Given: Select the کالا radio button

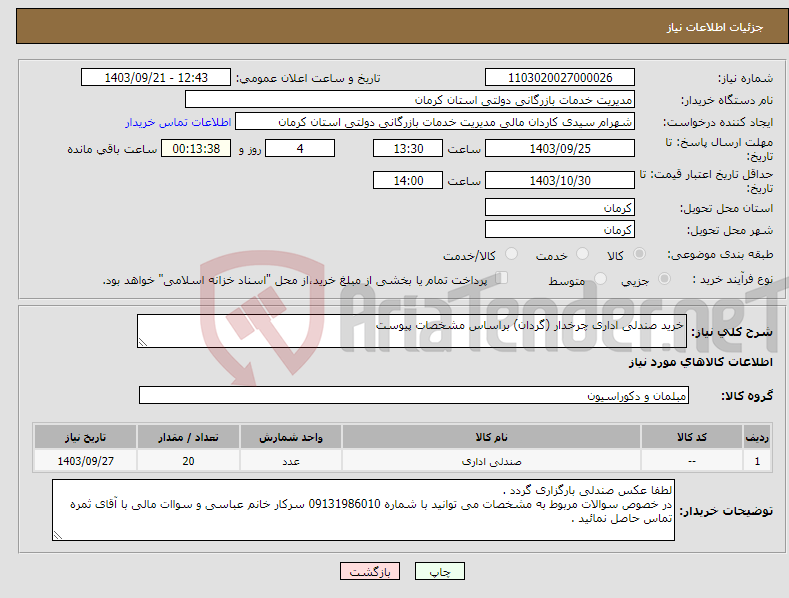Looking at the screenshot, I should point(639,254).
